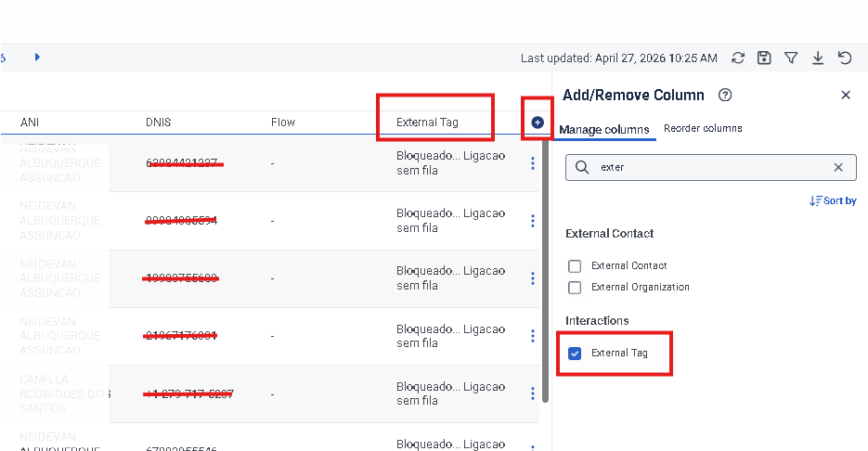Click the reset view icon
This screenshot has height=451, width=868.
point(845,58)
